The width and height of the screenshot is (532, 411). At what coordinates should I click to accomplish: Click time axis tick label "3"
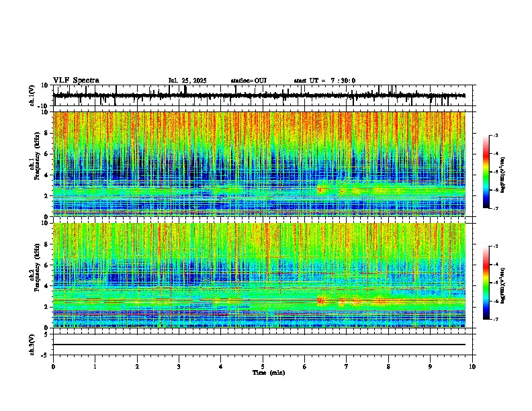179,367
